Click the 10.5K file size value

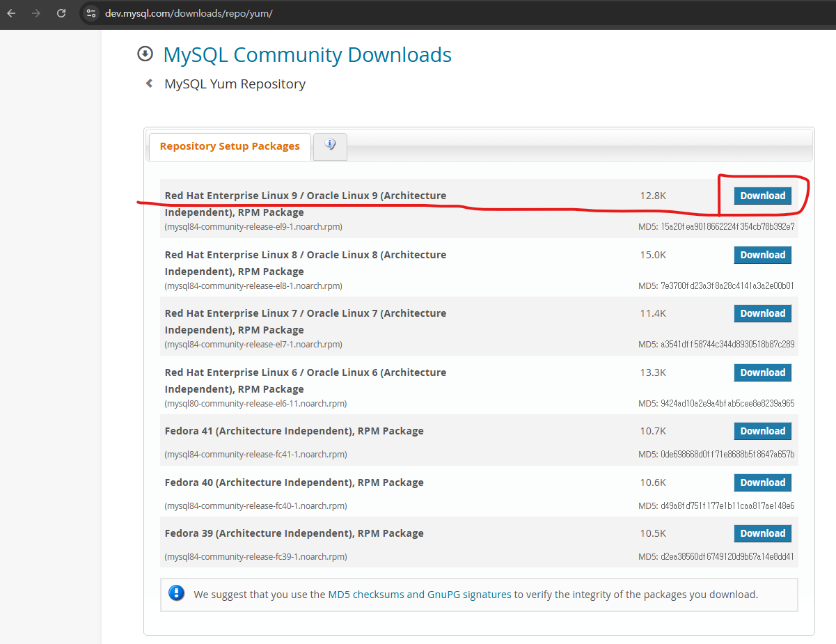click(x=653, y=533)
